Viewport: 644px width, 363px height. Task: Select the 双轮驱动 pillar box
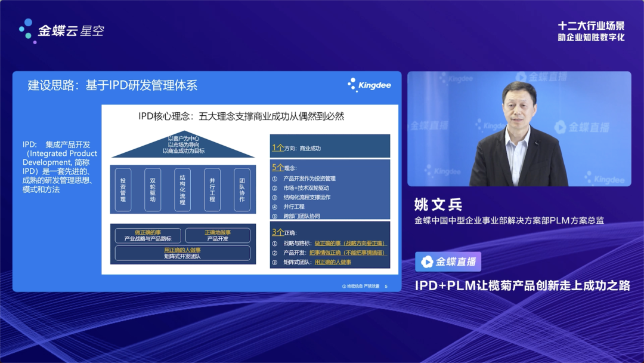coord(153,190)
